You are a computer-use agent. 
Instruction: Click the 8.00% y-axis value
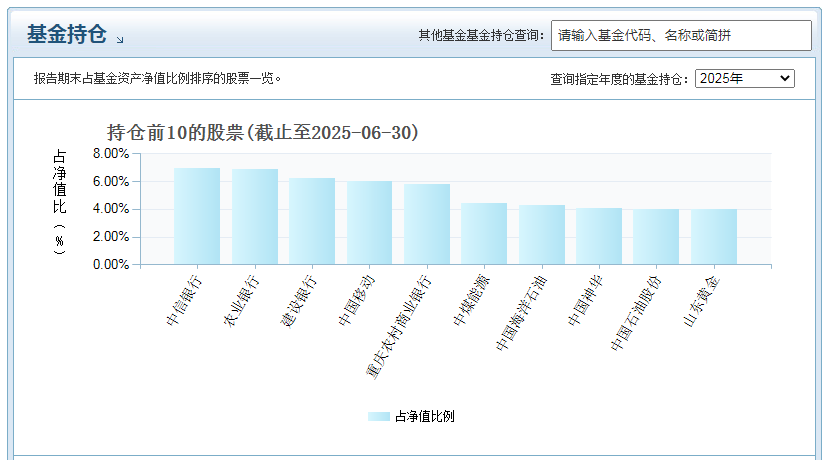pyautogui.click(x=111, y=154)
